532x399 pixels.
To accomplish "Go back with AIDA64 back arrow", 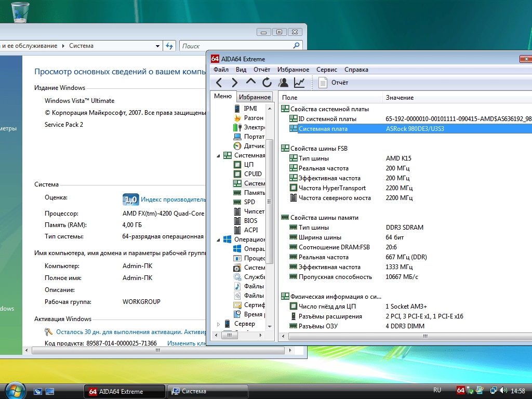I will [219, 83].
